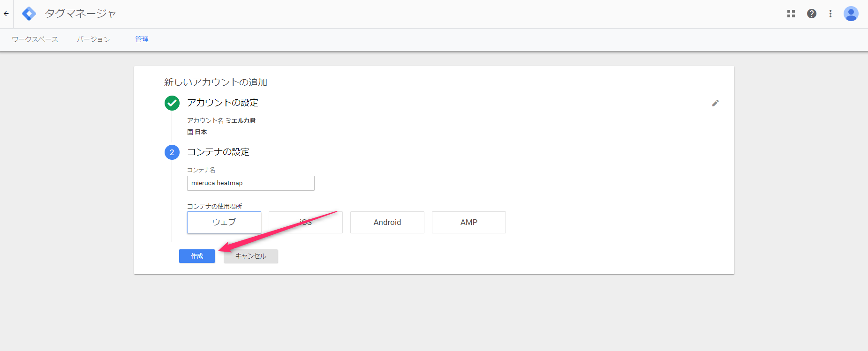868x351 pixels.
Task: Select iOS as container usage
Action: [306, 222]
